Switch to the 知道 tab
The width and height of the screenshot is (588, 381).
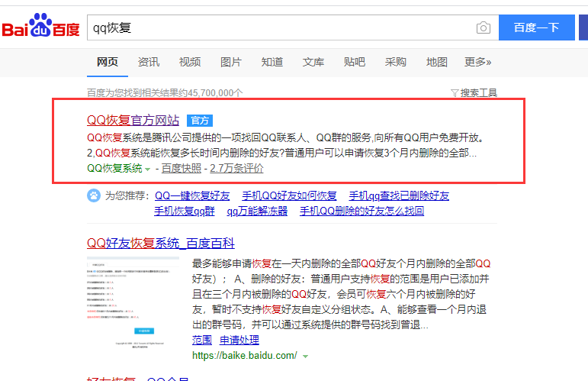[272, 62]
